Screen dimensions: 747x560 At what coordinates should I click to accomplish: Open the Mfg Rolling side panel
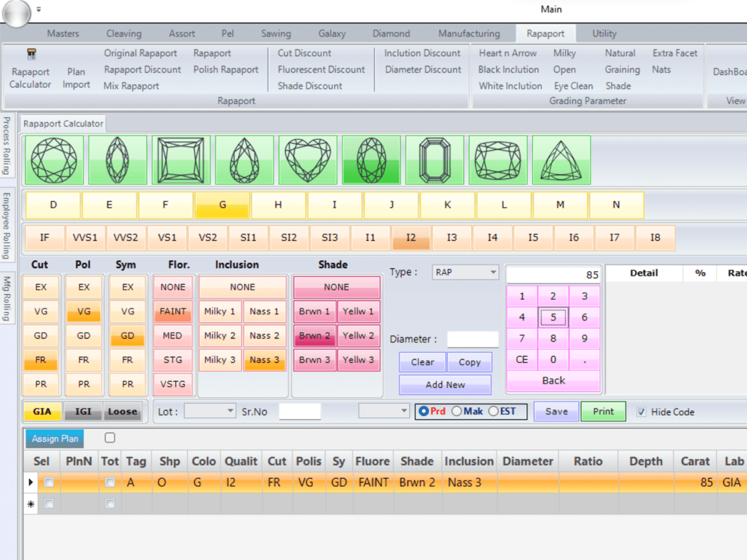(x=6, y=298)
